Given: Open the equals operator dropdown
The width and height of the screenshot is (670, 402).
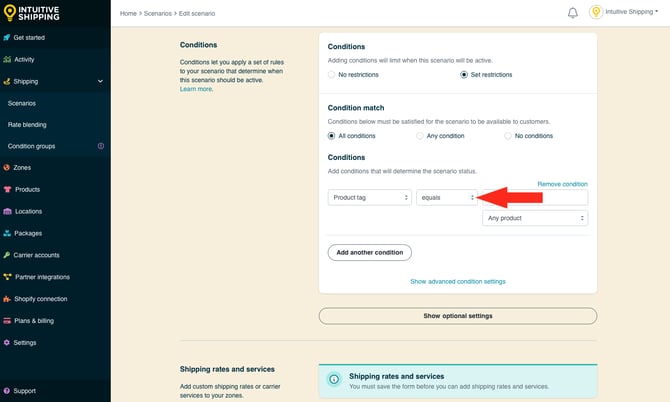Looking at the screenshot, I should [x=447, y=198].
